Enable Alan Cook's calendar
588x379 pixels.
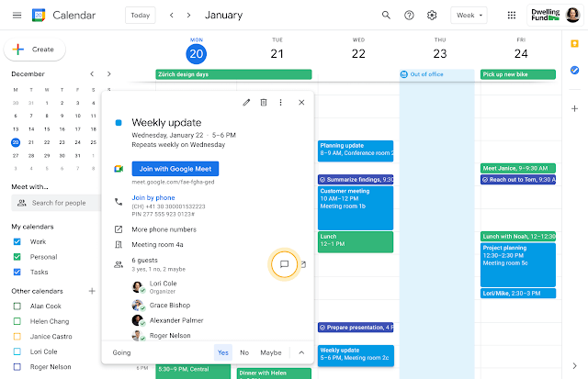coord(17,306)
